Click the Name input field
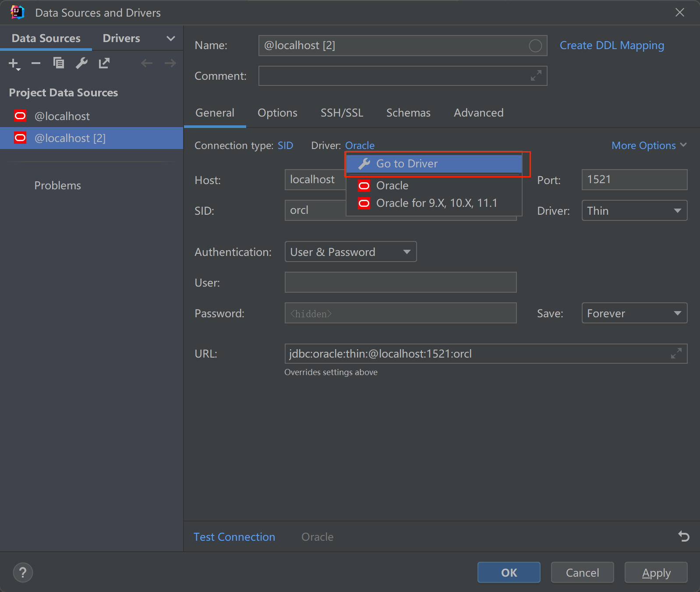 click(403, 46)
